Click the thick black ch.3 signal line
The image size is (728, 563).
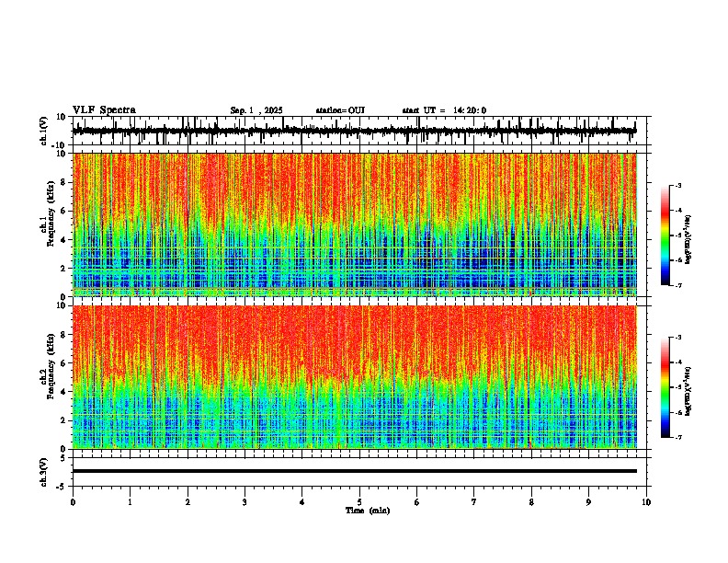355,471
